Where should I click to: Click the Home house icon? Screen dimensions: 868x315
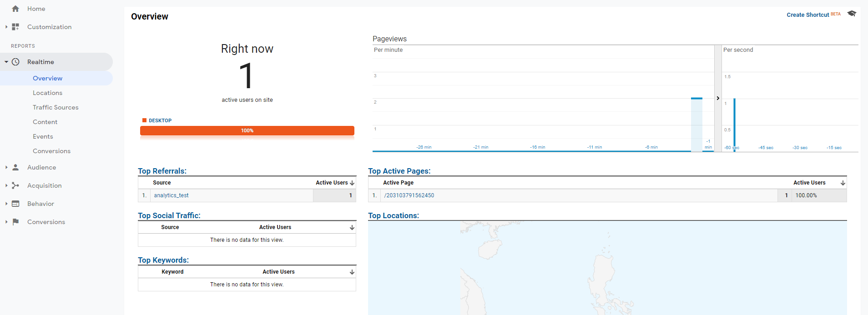pos(15,9)
